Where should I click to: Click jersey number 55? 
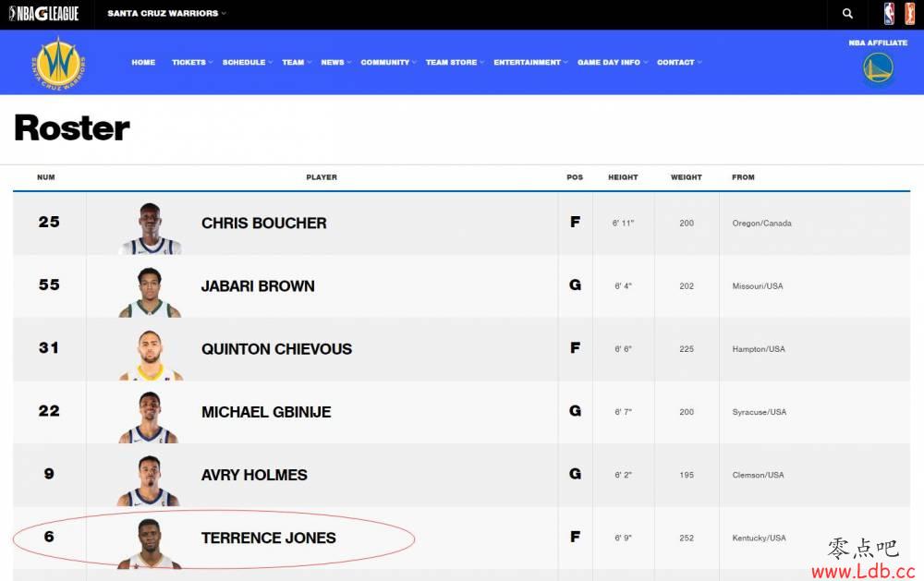click(49, 285)
